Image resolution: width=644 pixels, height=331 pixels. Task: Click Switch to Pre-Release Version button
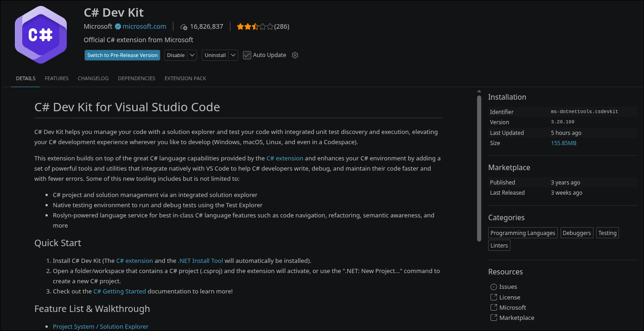tap(122, 55)
